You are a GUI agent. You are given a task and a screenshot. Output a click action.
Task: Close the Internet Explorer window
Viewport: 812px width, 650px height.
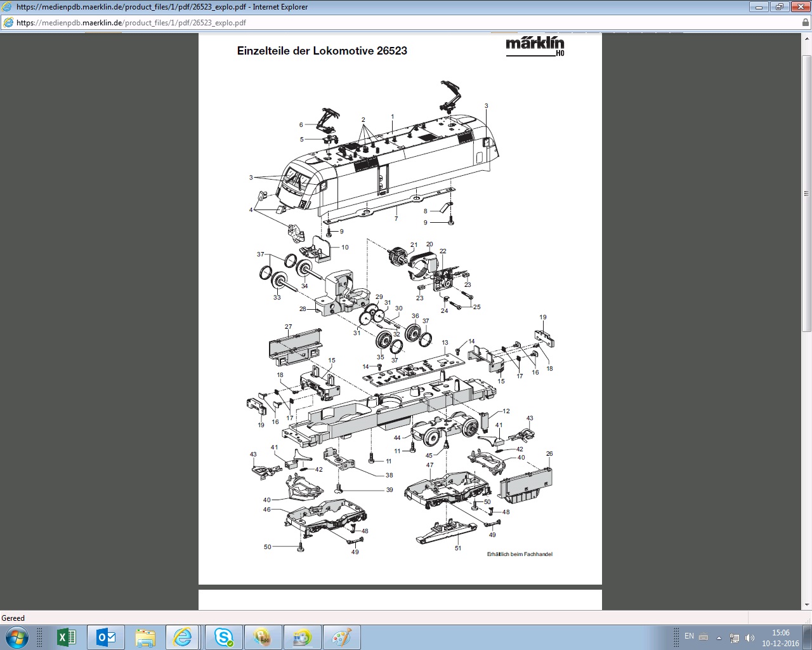800,7
